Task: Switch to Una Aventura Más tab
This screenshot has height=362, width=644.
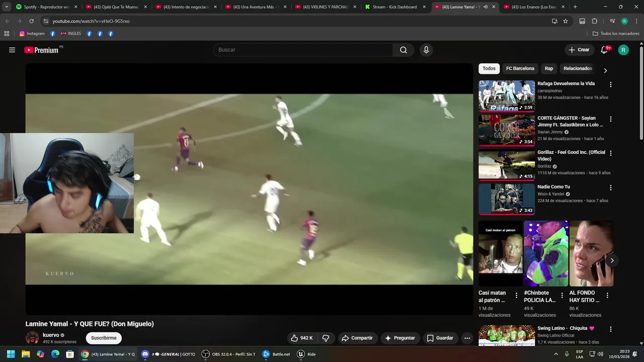Action: (x=256, y=7)
